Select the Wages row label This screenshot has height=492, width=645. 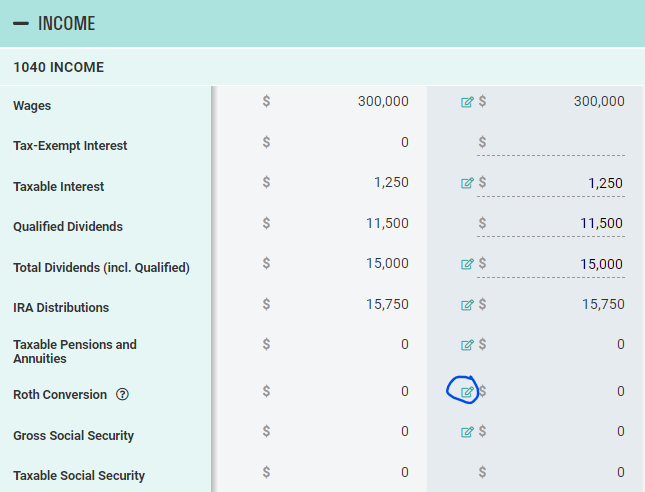(32, 106)
